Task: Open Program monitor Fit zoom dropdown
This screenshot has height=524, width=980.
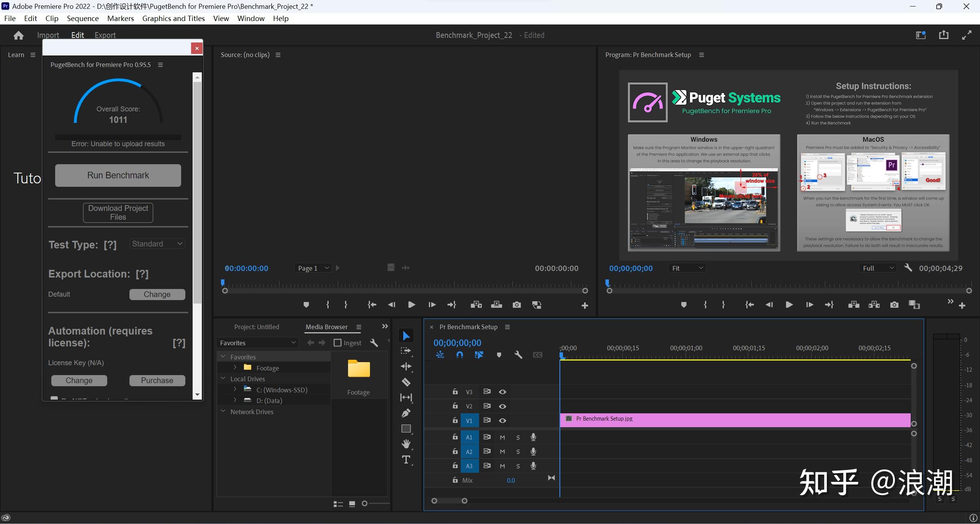Action: (x=687, y=268)
